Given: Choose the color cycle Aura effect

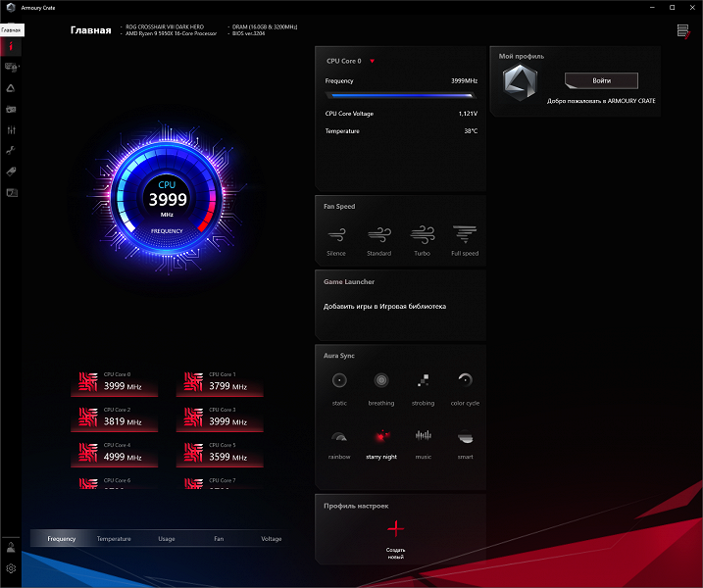Looking at the screenshot, I should 465,389.
